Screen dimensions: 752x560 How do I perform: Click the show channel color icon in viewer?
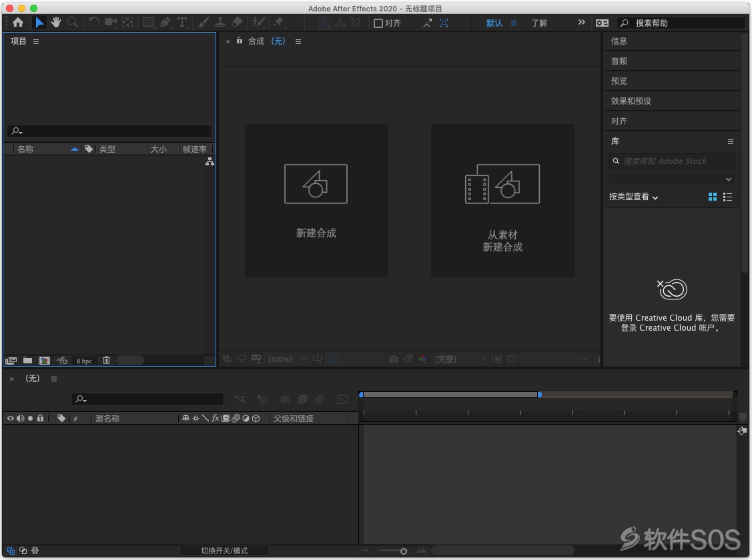coord(422,359)
